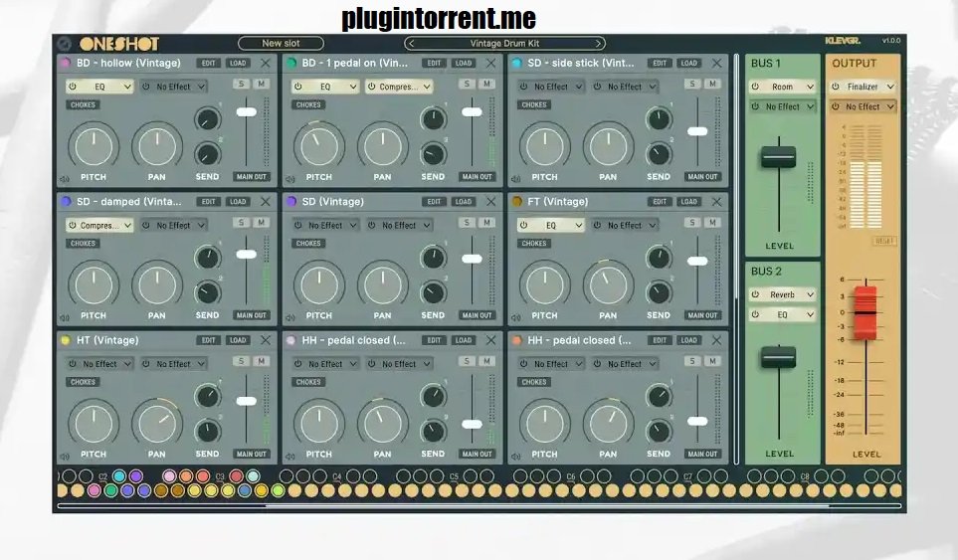The height and width of the screenshot is (560, 958).
Task: Remove the HT (Vintage) slot
Action: point(266,340)
